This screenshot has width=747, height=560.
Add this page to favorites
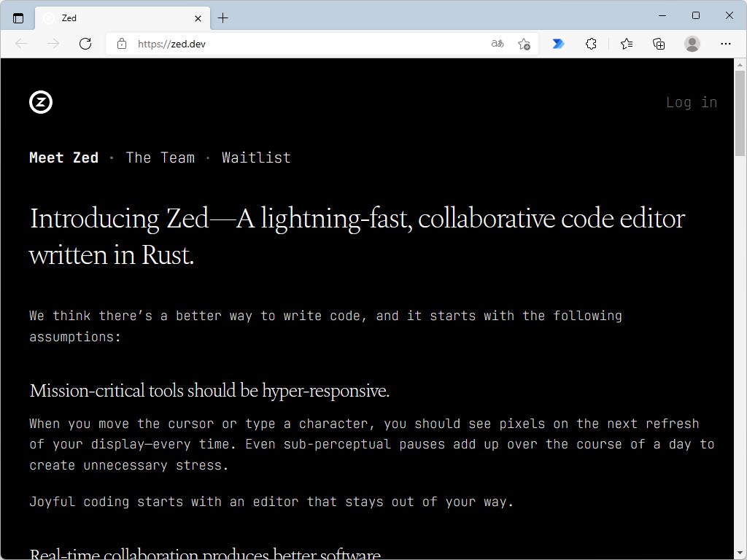click(523, 44)
